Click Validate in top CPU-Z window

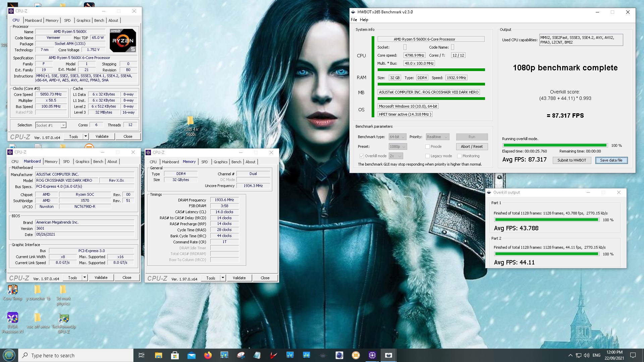[x=102, y=136]
